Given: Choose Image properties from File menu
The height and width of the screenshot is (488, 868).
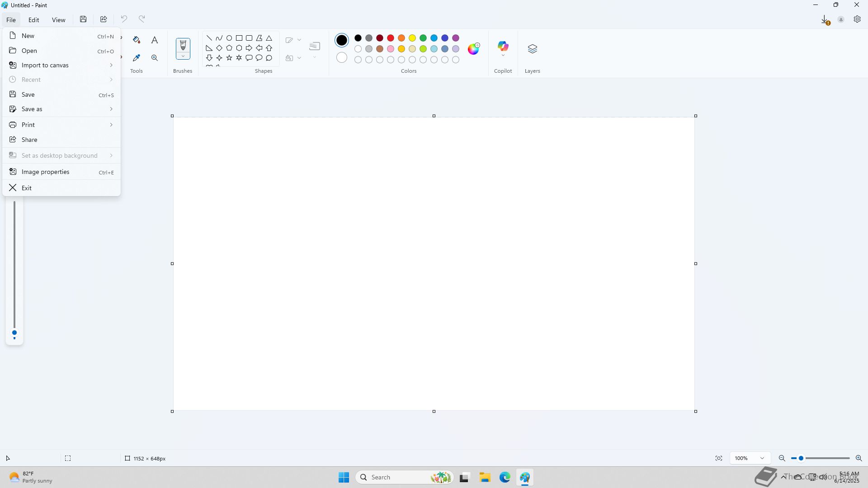Looking at the screenshot, I should pos(46,172).
